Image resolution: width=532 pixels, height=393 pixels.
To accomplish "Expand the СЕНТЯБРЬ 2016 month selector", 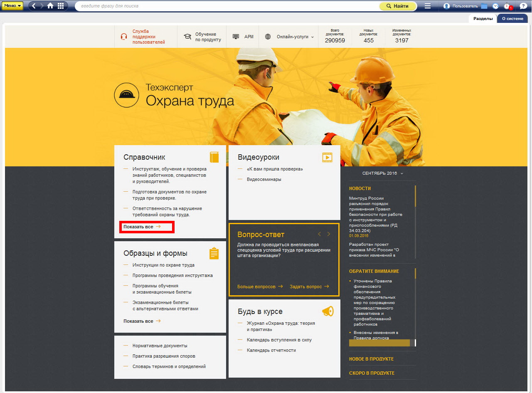I will tap(382, 173).
